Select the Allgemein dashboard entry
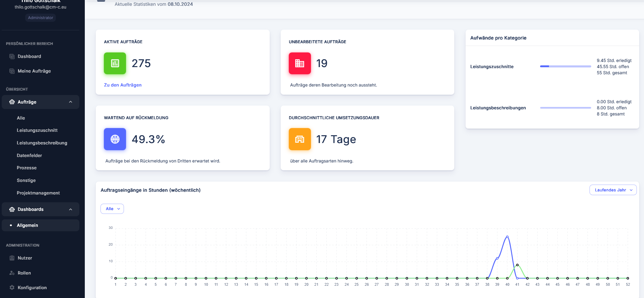 click(41, 225)
